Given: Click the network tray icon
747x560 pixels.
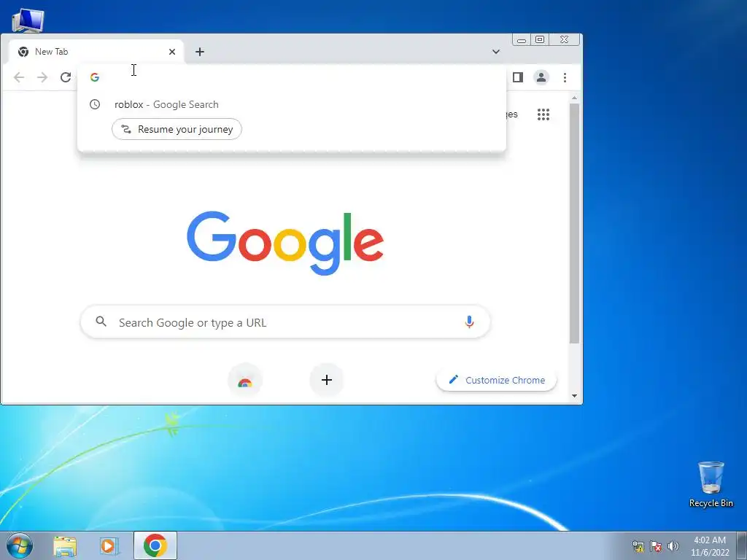Looking at the screenshot, I should [x=638, y=546].
